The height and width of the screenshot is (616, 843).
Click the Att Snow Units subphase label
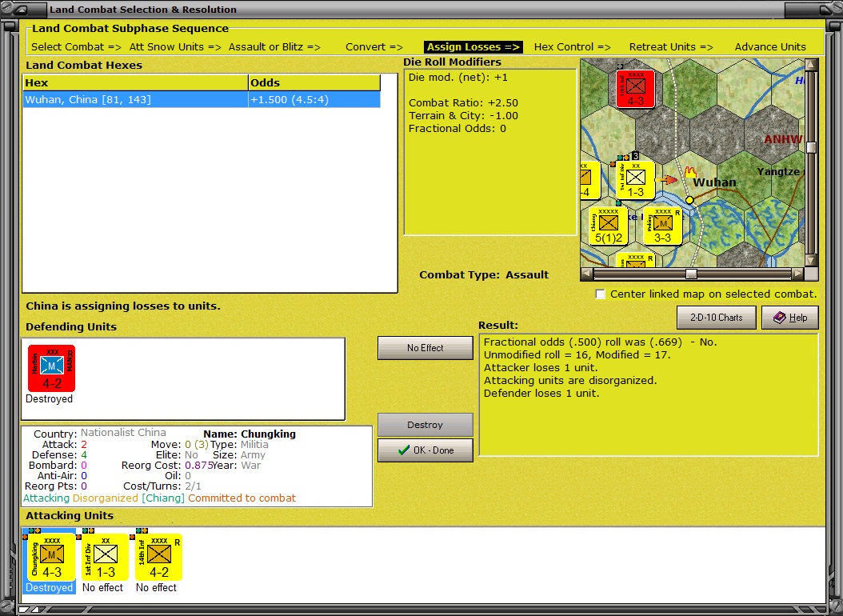[x=175, y=46]
